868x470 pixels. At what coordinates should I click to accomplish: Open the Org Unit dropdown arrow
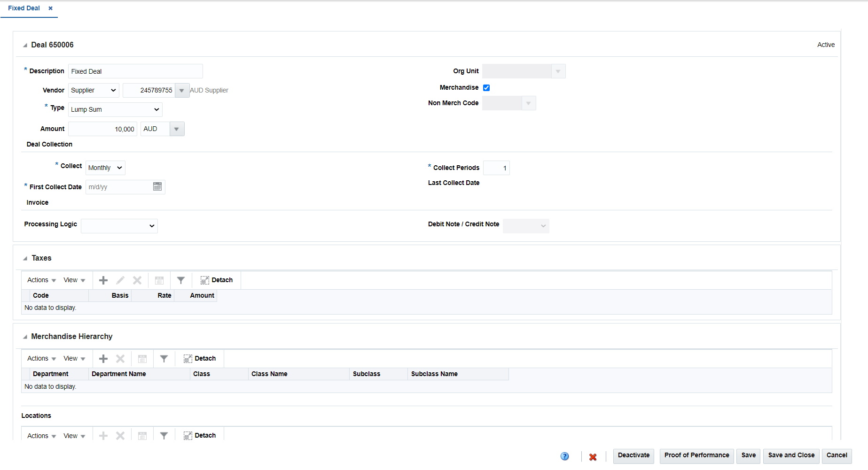(x=558, y=71)
